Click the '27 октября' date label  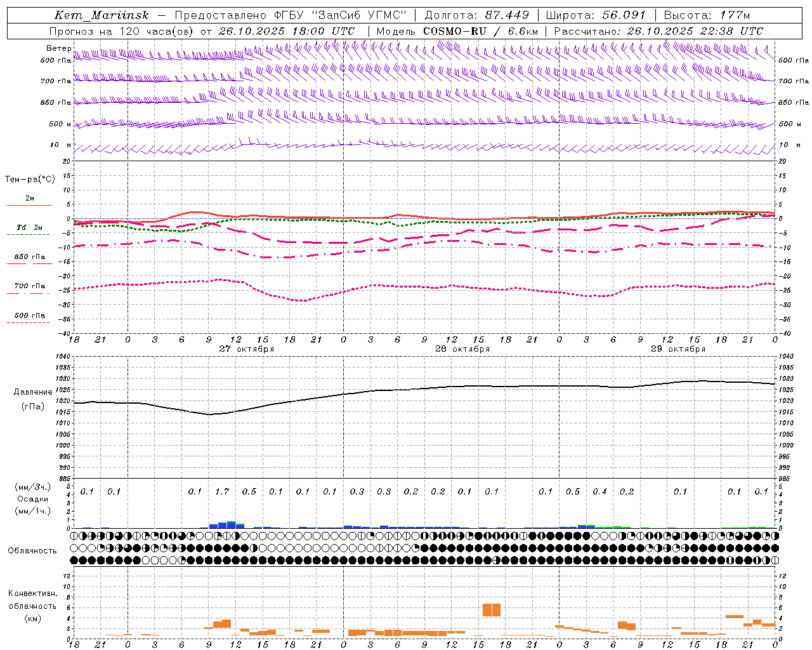click(247, 349)
